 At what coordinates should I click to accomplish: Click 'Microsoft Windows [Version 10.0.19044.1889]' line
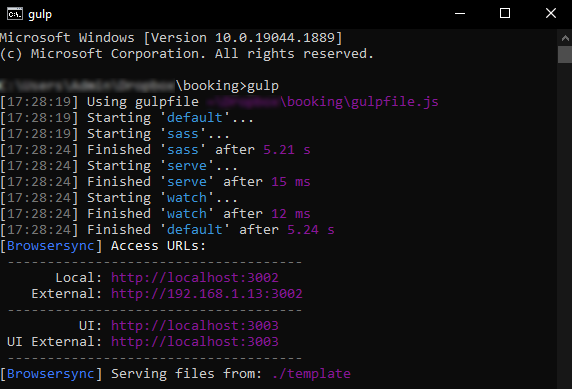point(171,38)
